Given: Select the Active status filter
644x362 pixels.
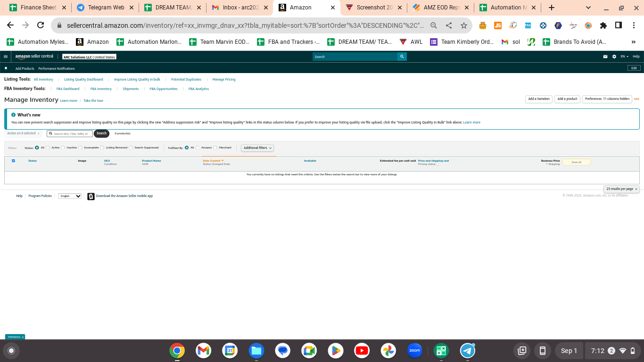Looking at the screenshot, I should pos(48,148).
